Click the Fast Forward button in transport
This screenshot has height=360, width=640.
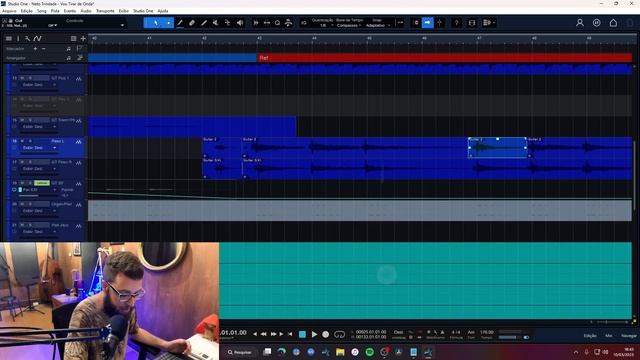pyautogui.click(x=273, y=334)
